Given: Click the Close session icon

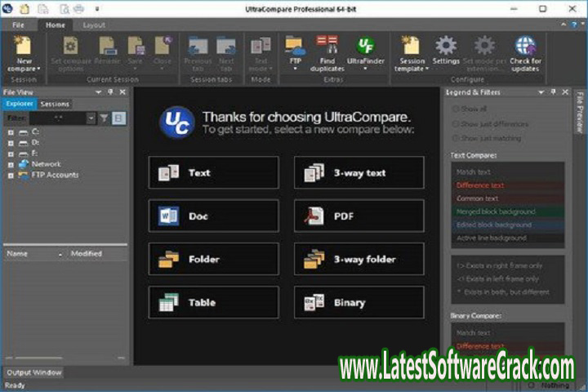Looking at the screenshot, I should pos(163,46).
